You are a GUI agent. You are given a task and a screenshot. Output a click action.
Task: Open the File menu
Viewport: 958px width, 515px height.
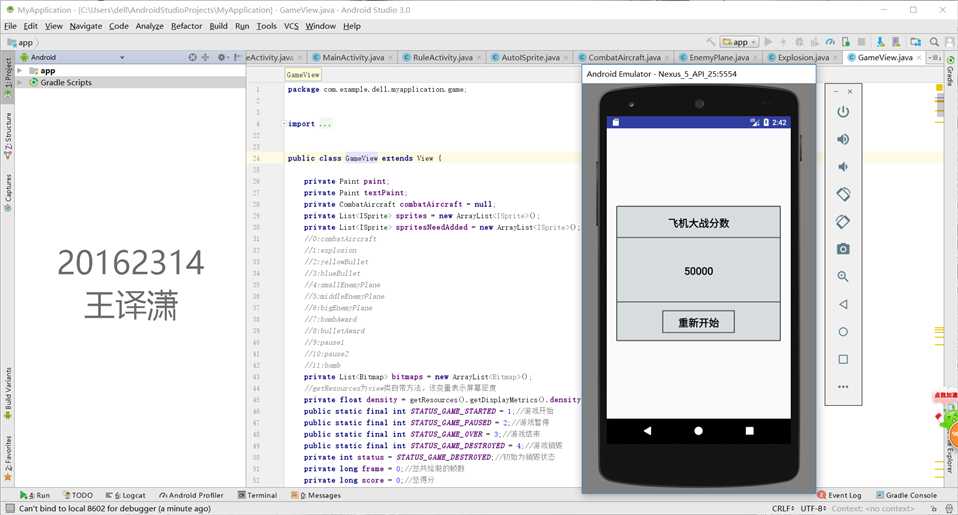(10, 26)
